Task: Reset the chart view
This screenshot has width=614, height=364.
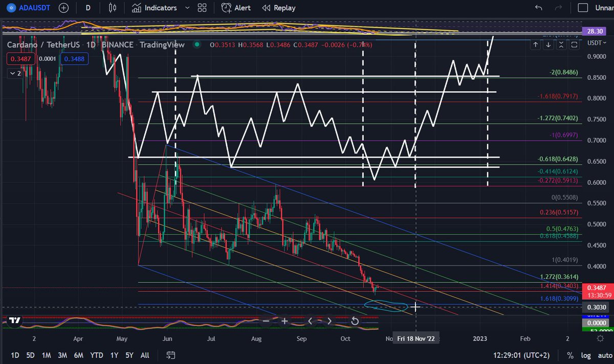Action: 355,321
